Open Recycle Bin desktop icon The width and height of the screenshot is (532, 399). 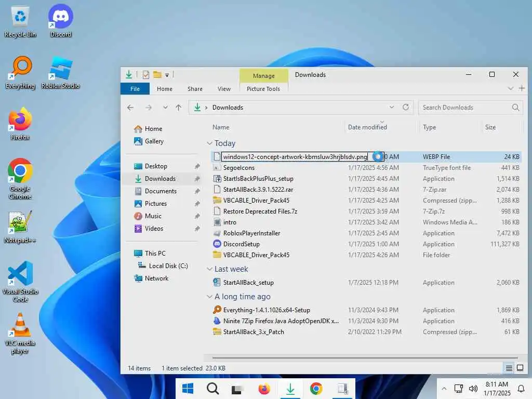tap(20, 21)
